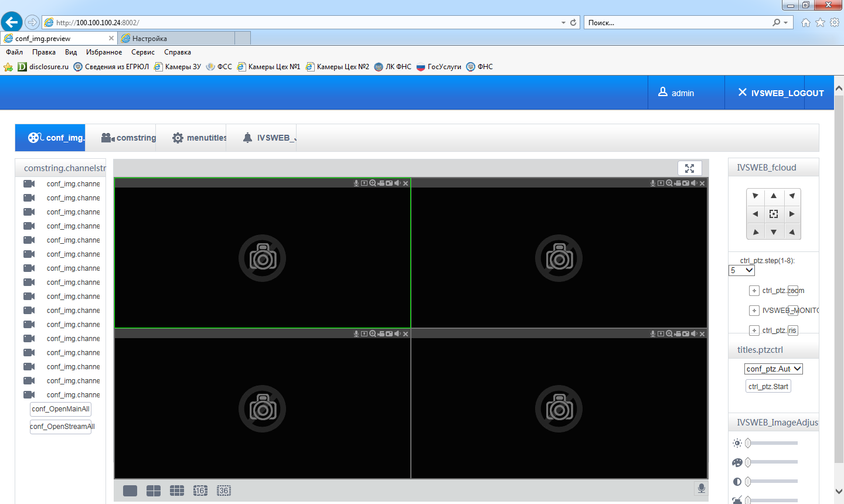The image size is (844, 504).
Task: Switch to single-window view layout
Action: [x=130, y=491]
